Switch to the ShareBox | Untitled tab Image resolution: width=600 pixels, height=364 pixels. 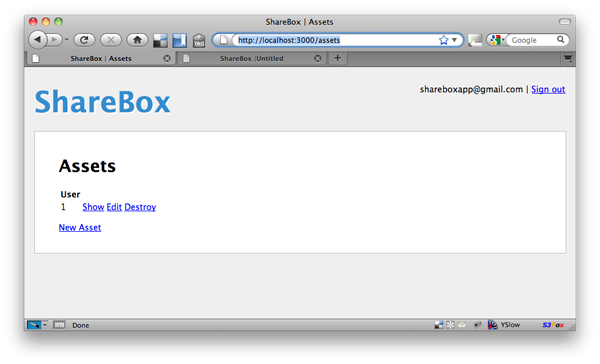click(251, 59)
